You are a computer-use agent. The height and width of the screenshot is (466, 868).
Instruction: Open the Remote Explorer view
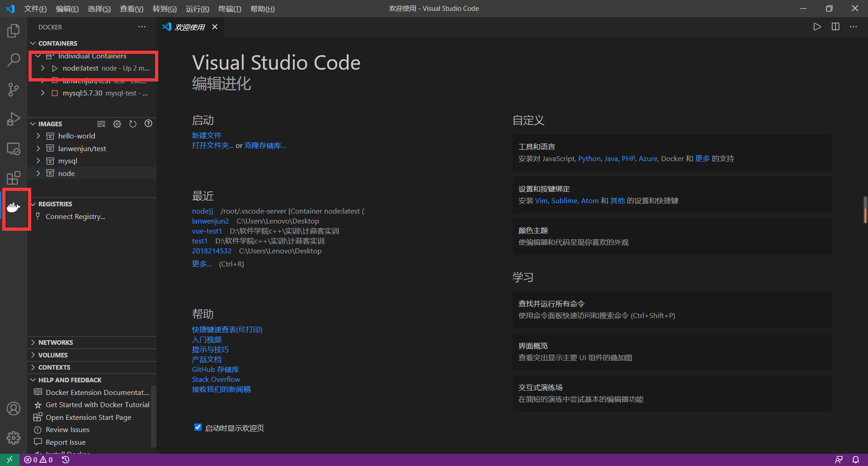tap(14, 148)
